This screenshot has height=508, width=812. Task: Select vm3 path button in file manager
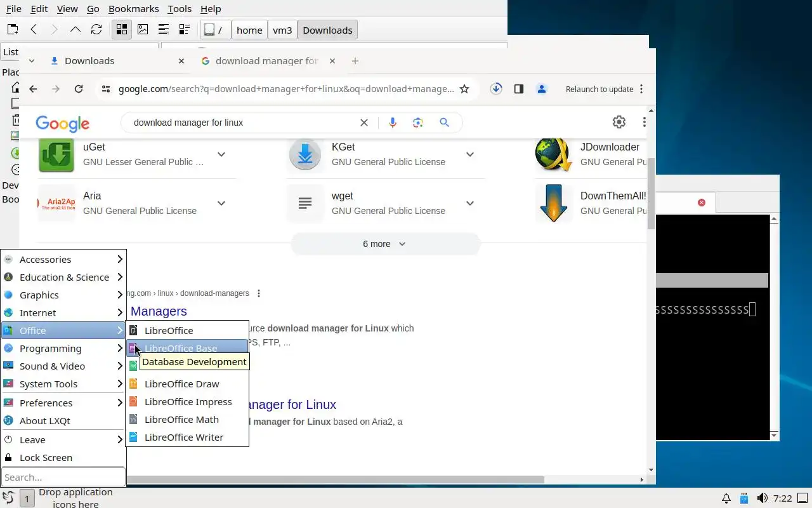[282, 30]
